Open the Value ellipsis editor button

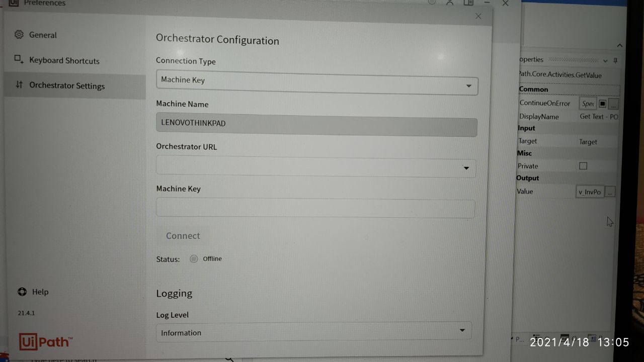pos(610,192)
